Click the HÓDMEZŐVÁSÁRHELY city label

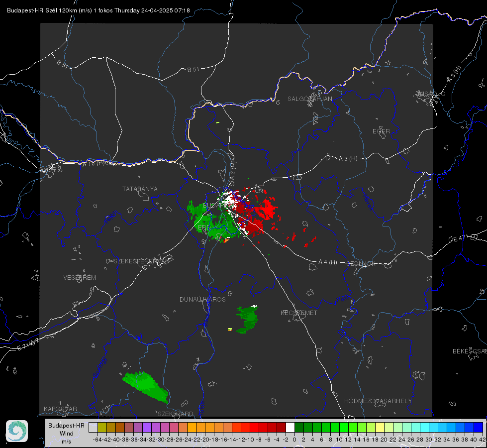(x=378, y=401)
